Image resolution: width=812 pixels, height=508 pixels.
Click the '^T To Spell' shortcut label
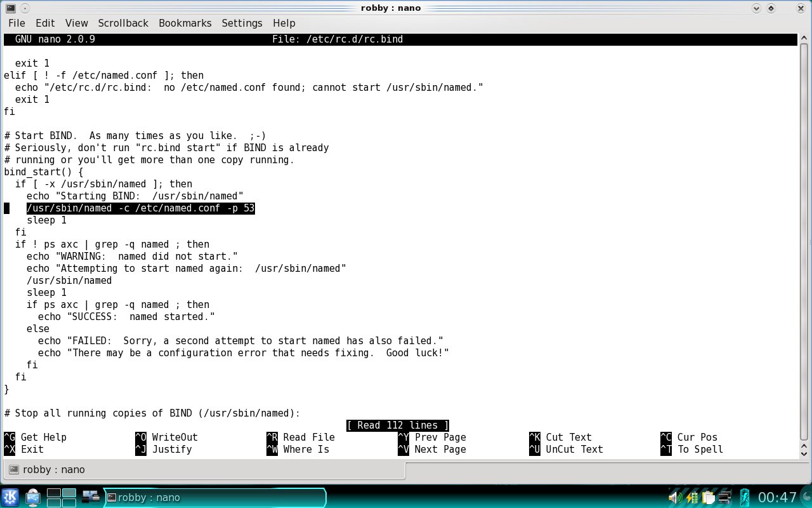(691, 450)
